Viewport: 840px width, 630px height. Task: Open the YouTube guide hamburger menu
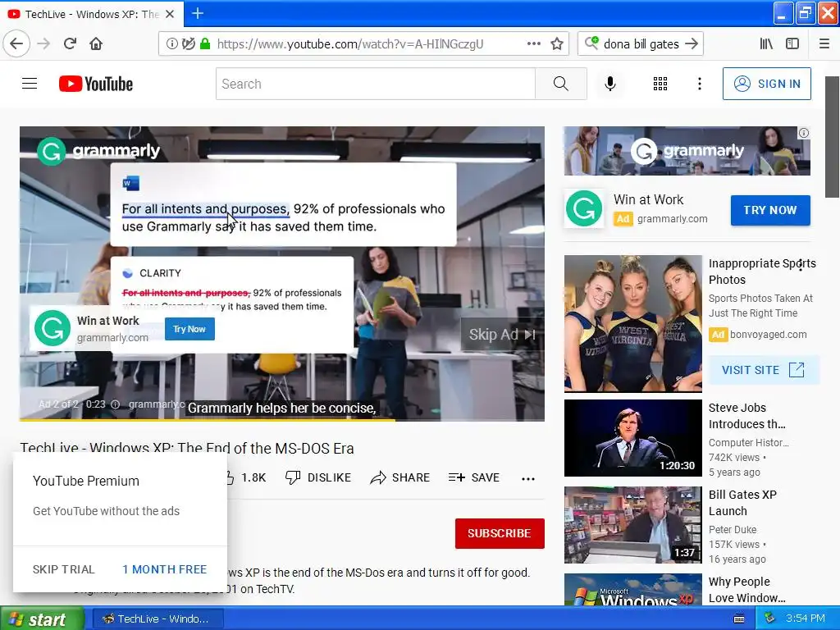pos(30,84)
